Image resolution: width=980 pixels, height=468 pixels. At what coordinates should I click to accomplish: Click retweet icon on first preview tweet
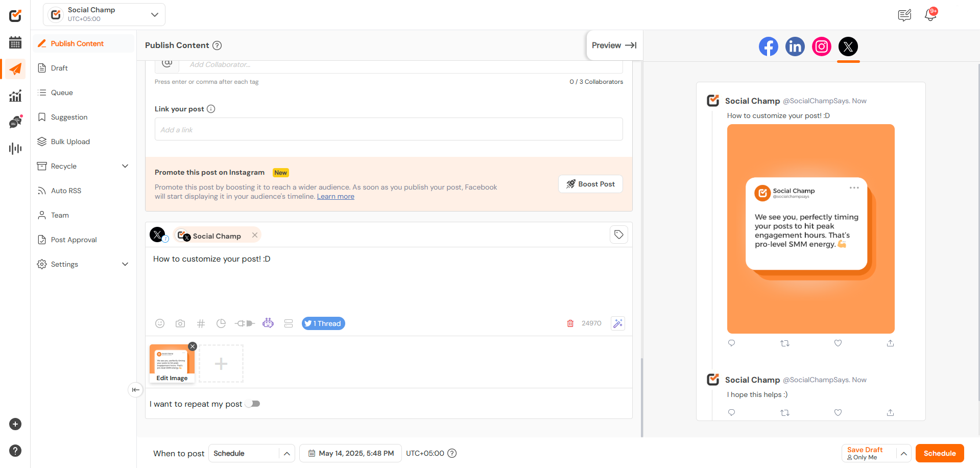tap(785, 343)
